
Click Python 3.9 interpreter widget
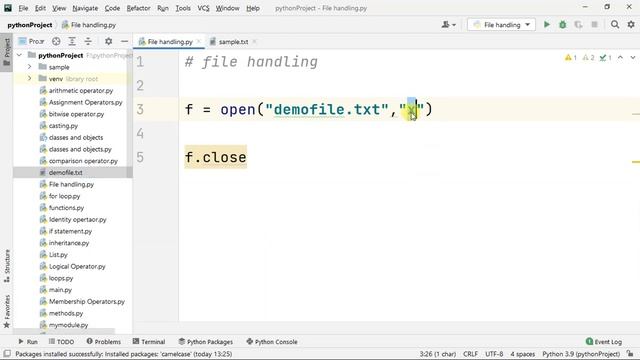point(581,354)
